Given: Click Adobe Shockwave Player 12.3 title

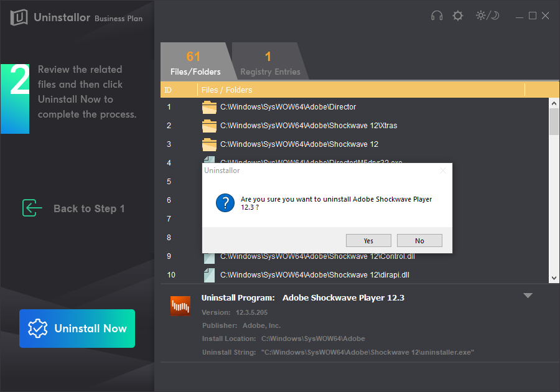Looking at the screenshot, I should point(343,298).
